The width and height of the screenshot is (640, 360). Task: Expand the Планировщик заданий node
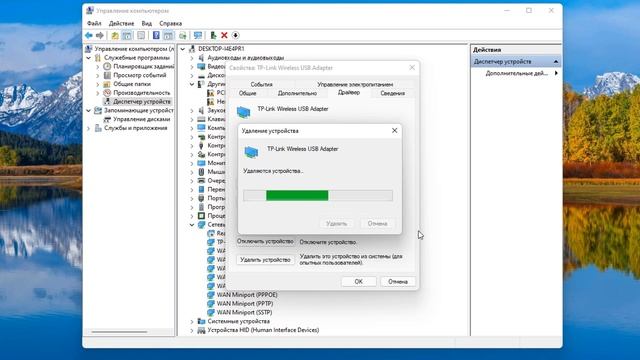coord(98,66)
